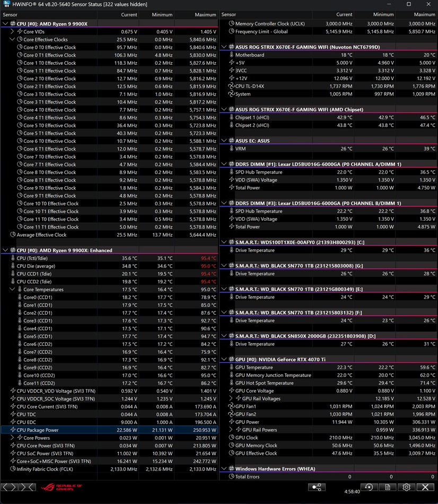Image resolution: width=438 pixels, height=504 pixels.
Task: Open the remote connection share button
Action: (x=317, y=487)
